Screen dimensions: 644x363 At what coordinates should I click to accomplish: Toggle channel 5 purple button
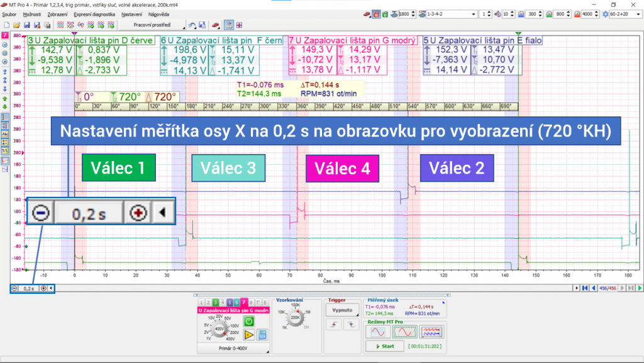pos(230,303)
